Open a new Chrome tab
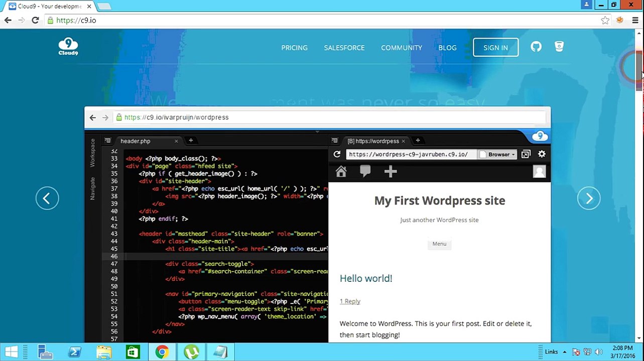The image size is (644, 361). point(104,6)
